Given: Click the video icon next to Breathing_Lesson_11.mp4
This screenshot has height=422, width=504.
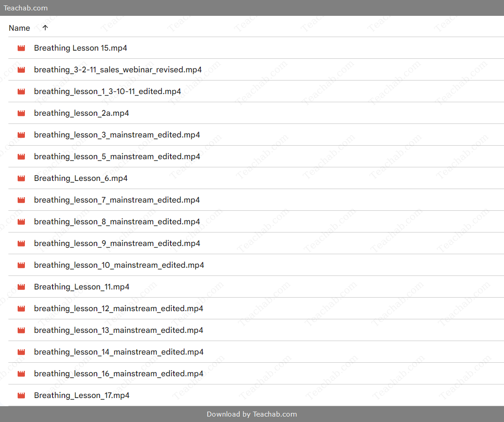Looking at the screenshot, I should tap(21, 287).
